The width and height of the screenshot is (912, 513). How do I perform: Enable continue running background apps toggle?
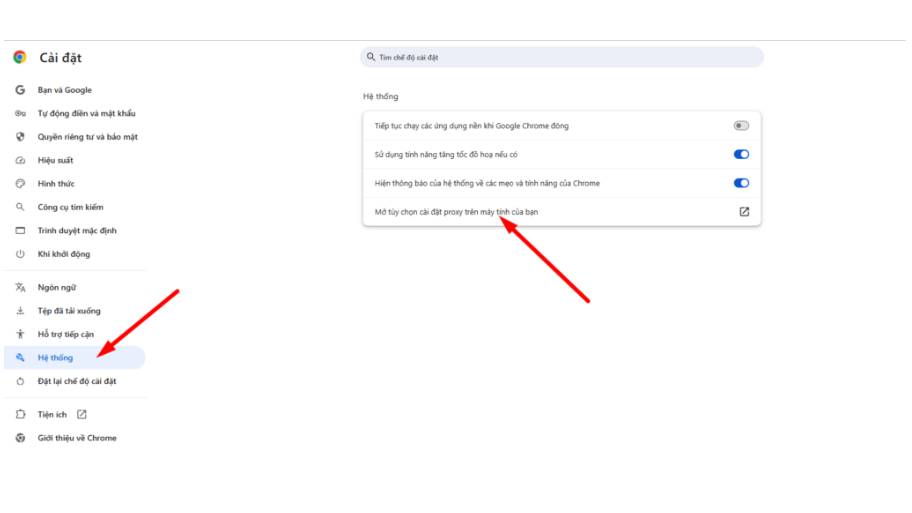pos(741,126)
